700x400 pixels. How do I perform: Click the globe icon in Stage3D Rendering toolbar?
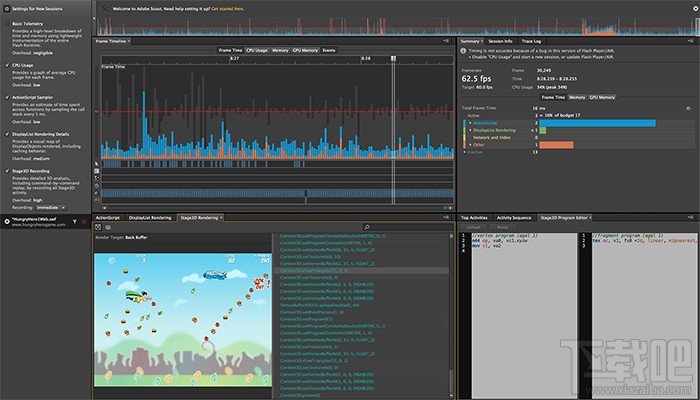click(108, 227)
